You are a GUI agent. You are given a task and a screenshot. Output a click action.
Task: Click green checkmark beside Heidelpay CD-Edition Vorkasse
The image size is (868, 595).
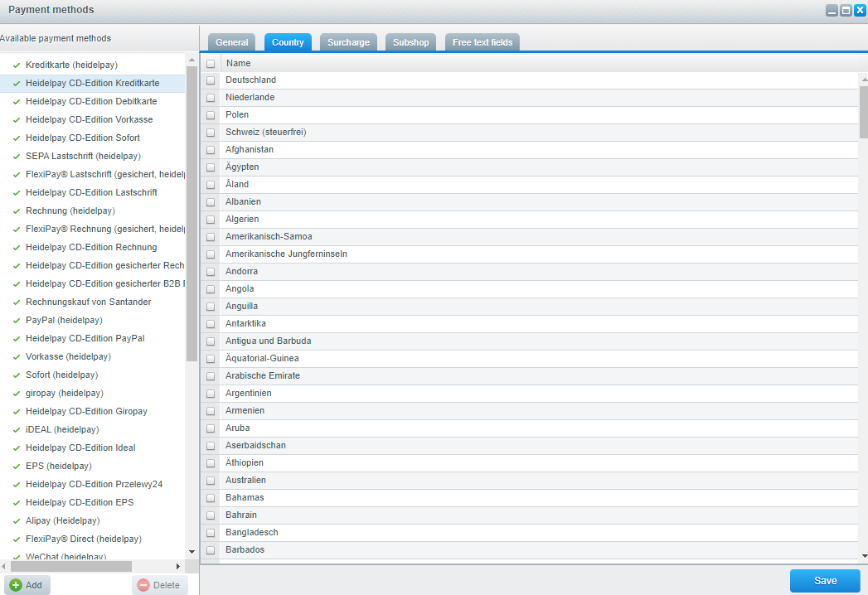(17, 120)
